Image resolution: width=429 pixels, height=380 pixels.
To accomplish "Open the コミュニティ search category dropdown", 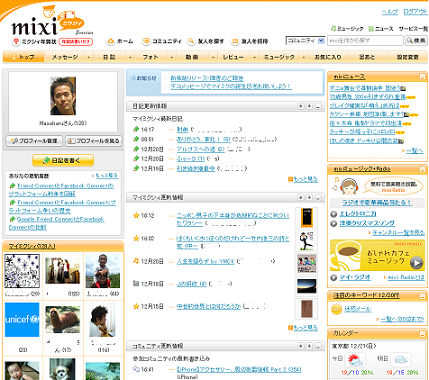I will coord(305,41).
